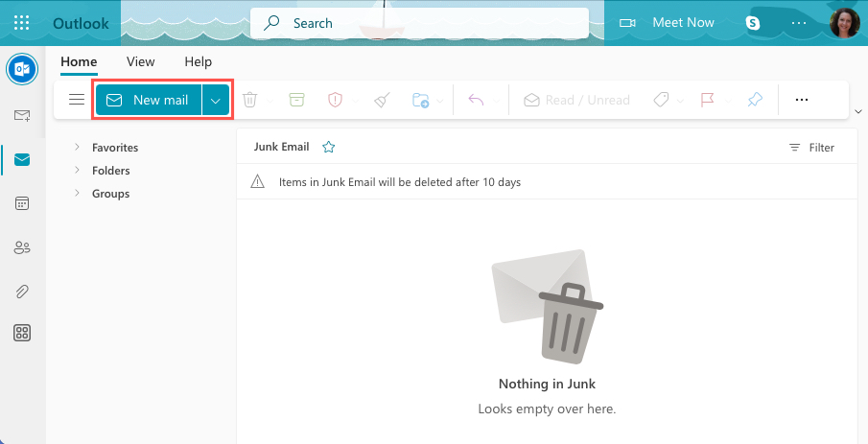Click the warning triangle icon
Viewport: 868px width, 444px height.
point(257,181)
